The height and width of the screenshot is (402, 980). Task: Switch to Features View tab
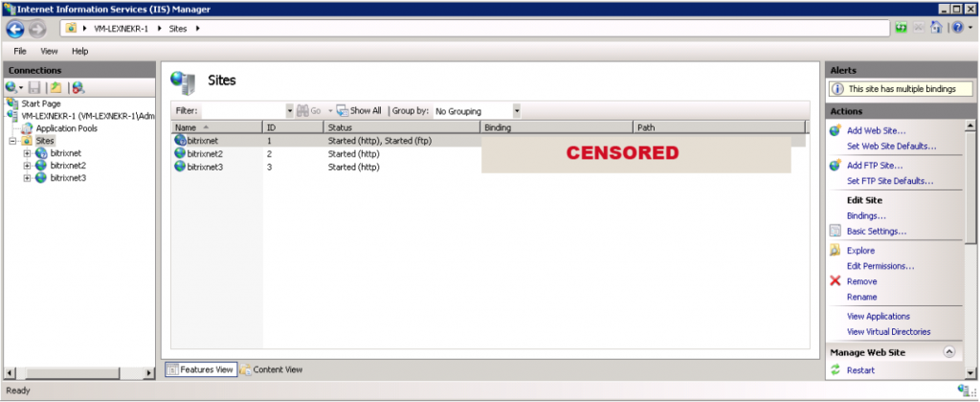tap(201, 369)
